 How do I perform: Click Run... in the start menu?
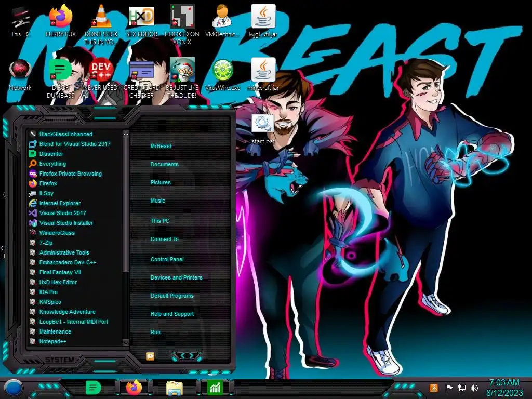coord(158,332)
